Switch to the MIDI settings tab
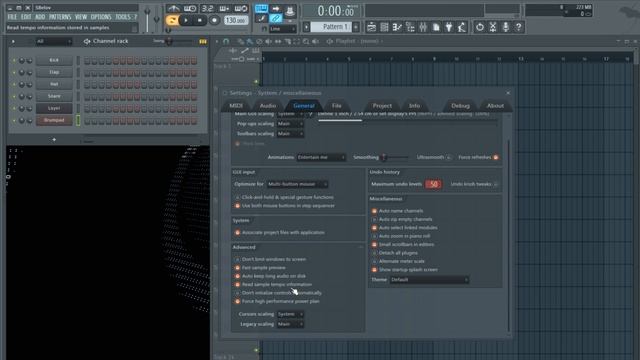Screen dimensions: 640x360 tap(236, 106)
